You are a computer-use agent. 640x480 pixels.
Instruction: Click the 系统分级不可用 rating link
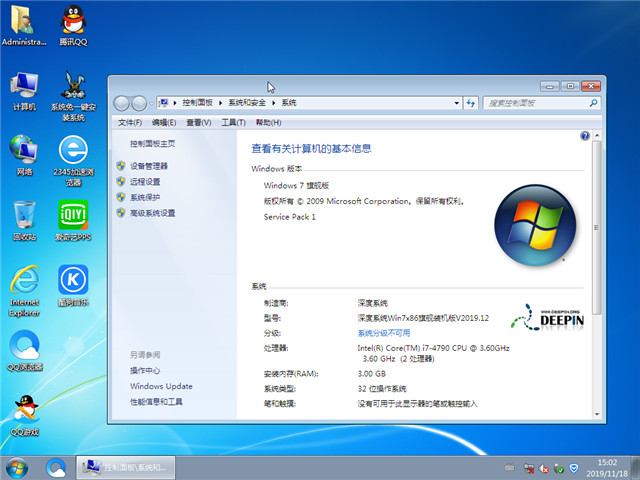point(384,333)
